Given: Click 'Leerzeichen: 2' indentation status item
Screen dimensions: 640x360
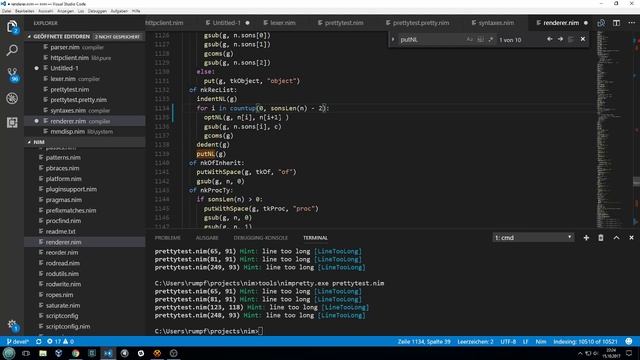Looking at the screenshot, I should 476,341.
